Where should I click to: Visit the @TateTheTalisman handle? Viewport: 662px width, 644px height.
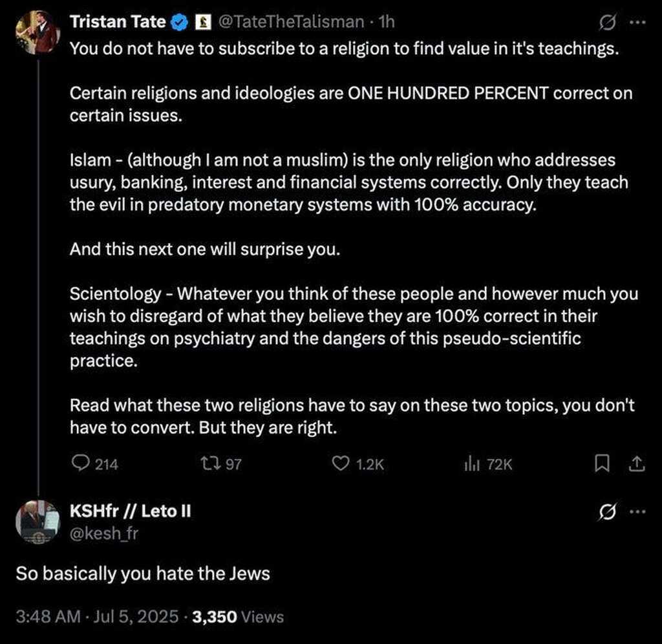click(x=292, y=22)
